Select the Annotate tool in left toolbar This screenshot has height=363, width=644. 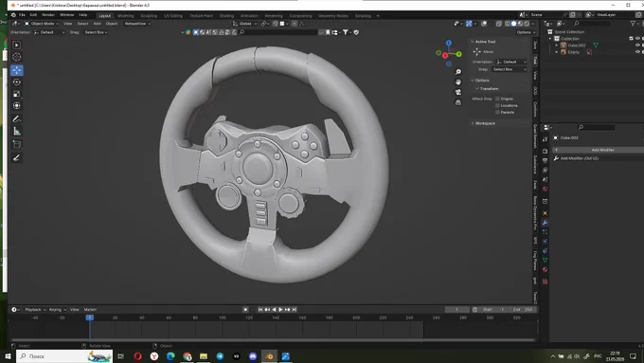(17, 119)
